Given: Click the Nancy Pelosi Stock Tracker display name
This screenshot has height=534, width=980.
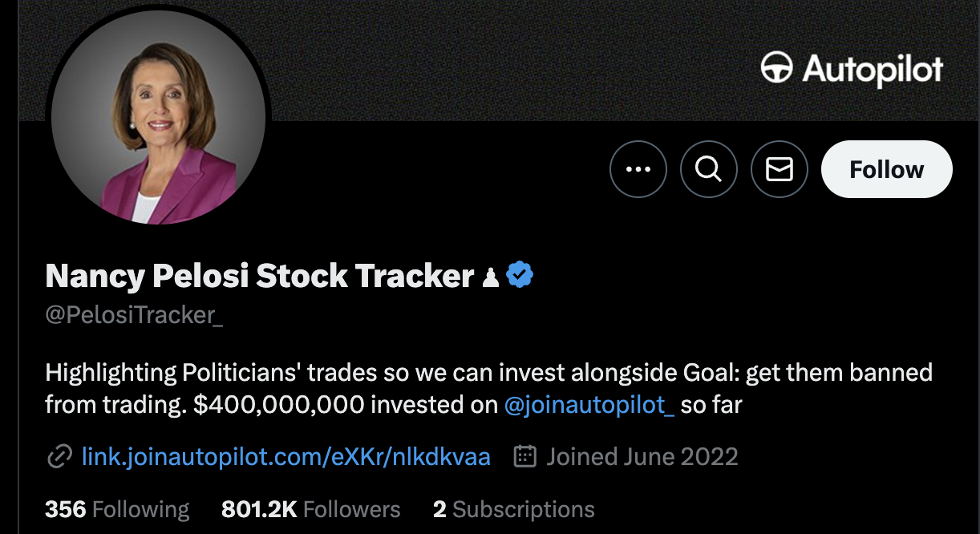Looking at the screenshot, I should pyautogui.click(x=260, y=277).
